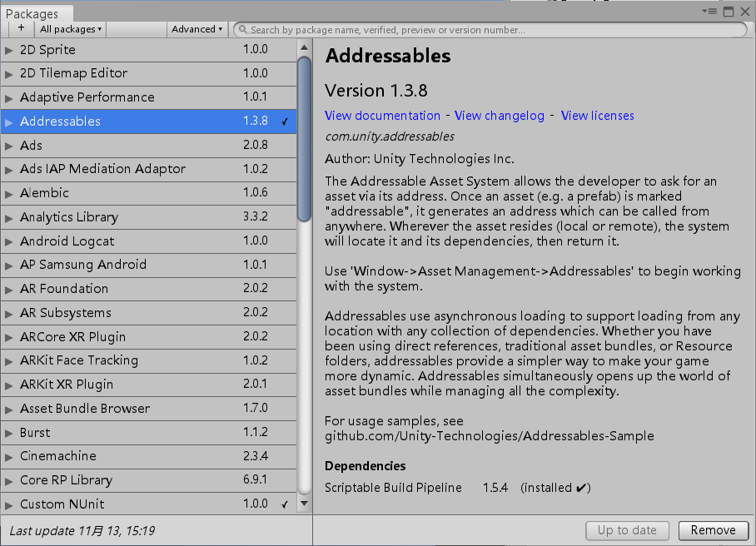Expand the 2D Tilemap Editor versions
This screenshot has width=756, height=546.
tap(8, 74)
